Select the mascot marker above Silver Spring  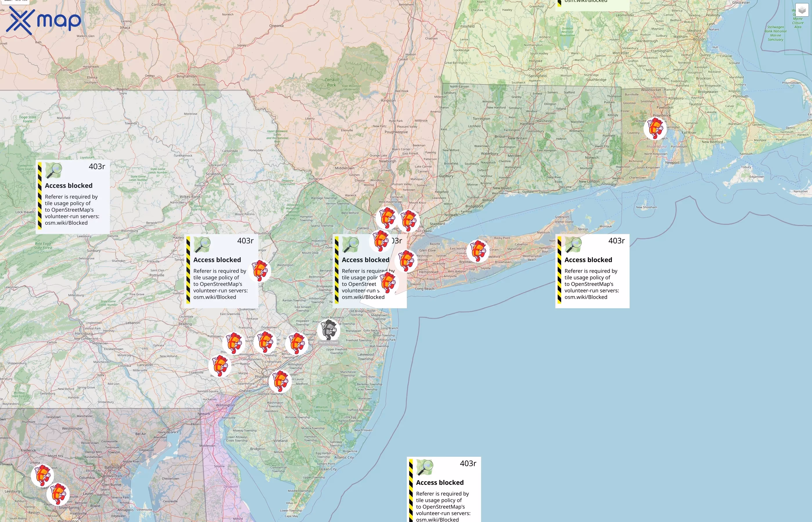(x=58, y=494)
